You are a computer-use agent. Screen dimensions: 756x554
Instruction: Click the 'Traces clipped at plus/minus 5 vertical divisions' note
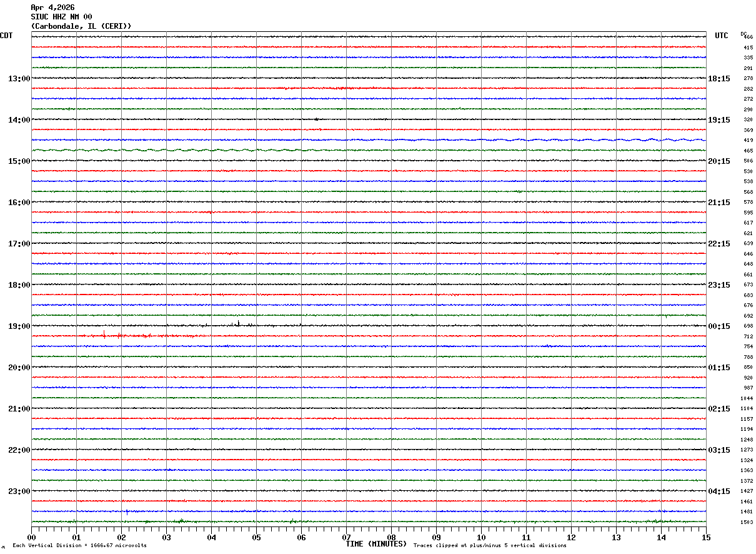coord(490,545)
